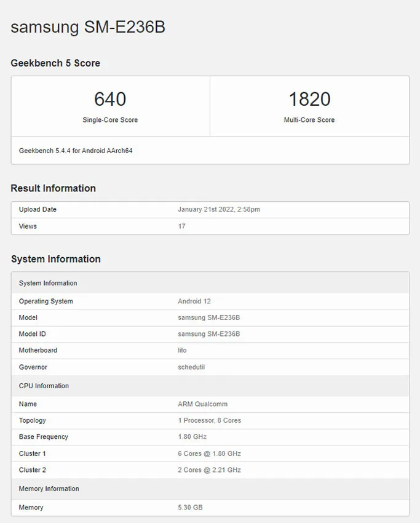Click the 'Memory Information' header row
Viewport: 420px width, 523px height.
tap(210, 489)
